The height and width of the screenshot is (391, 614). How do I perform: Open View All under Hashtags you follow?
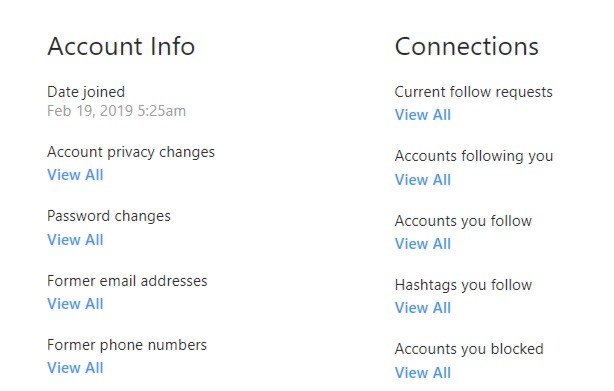(423, 308)
